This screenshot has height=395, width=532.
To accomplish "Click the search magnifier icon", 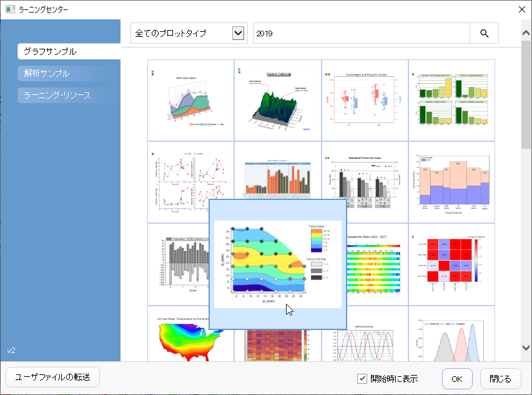I will [484, 33].
